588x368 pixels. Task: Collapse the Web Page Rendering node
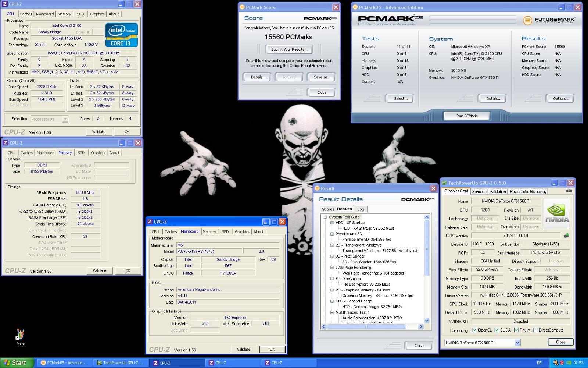pyautogui.click(x=332, y=268)
